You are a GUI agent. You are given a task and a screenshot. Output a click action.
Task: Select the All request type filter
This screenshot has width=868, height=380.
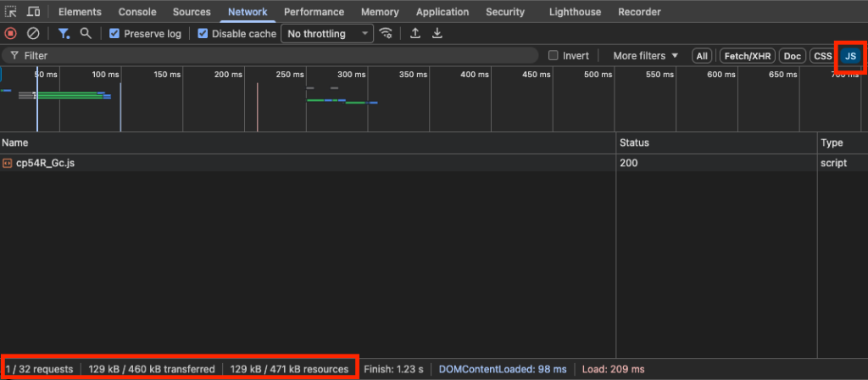pos(702,56)
